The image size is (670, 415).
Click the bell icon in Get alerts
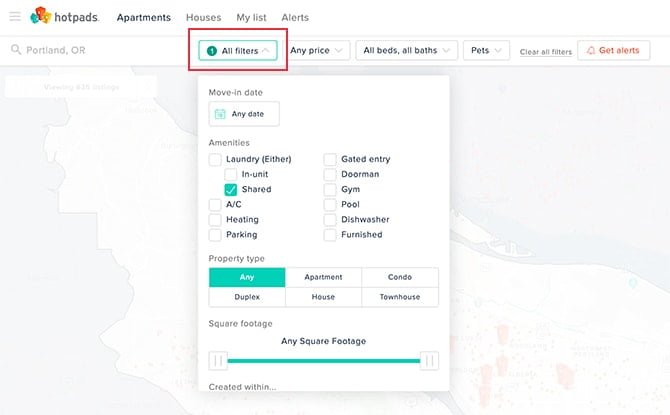(591, 50)
